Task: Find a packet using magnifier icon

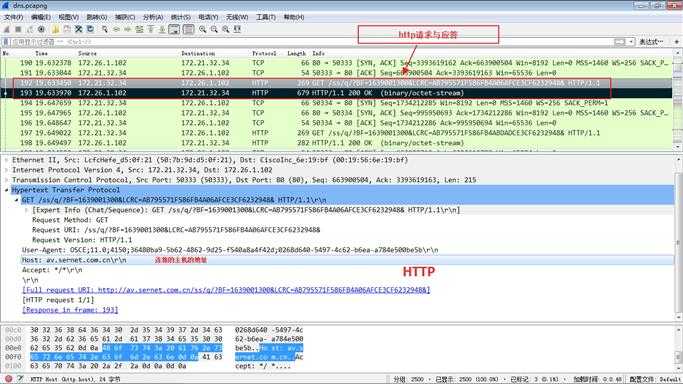Action: pos(105,29)
